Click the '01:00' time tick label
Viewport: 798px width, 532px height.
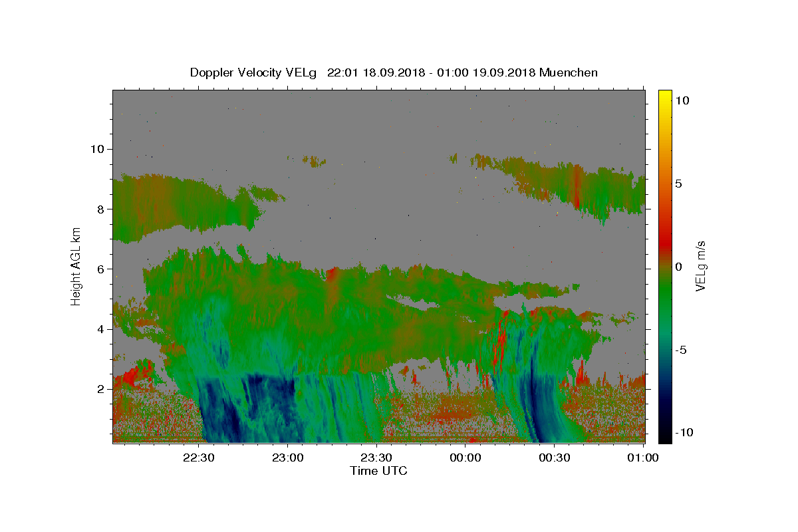coord(643,458)
